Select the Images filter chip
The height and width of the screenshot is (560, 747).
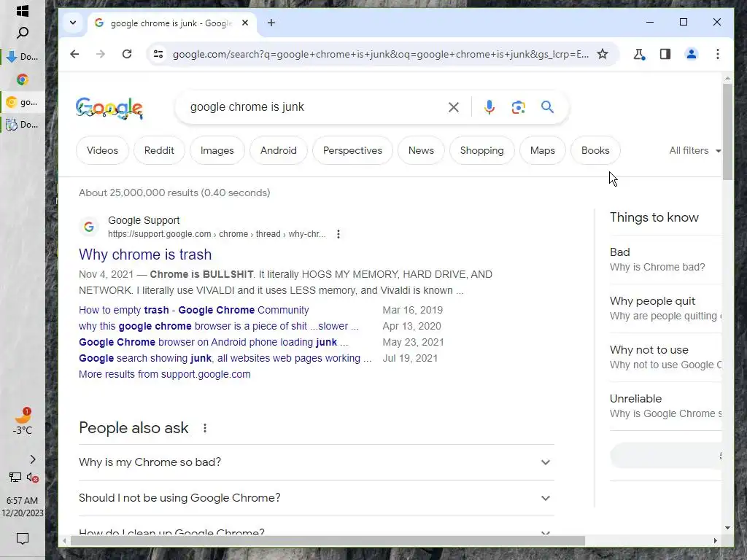[x=217, y=150]
